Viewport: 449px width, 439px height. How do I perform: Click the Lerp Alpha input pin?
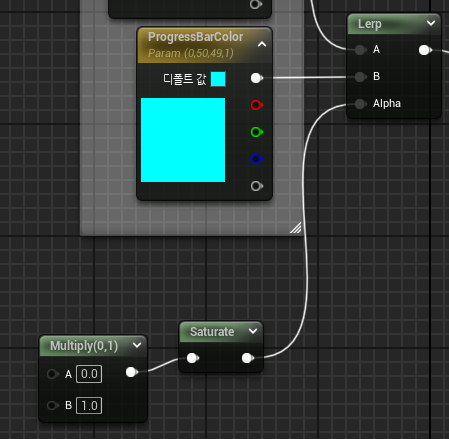(x=360, y=104)
